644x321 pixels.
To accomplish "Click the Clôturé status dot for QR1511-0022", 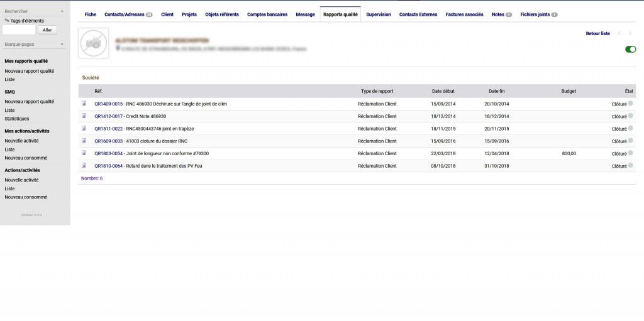I will point(631,128).
